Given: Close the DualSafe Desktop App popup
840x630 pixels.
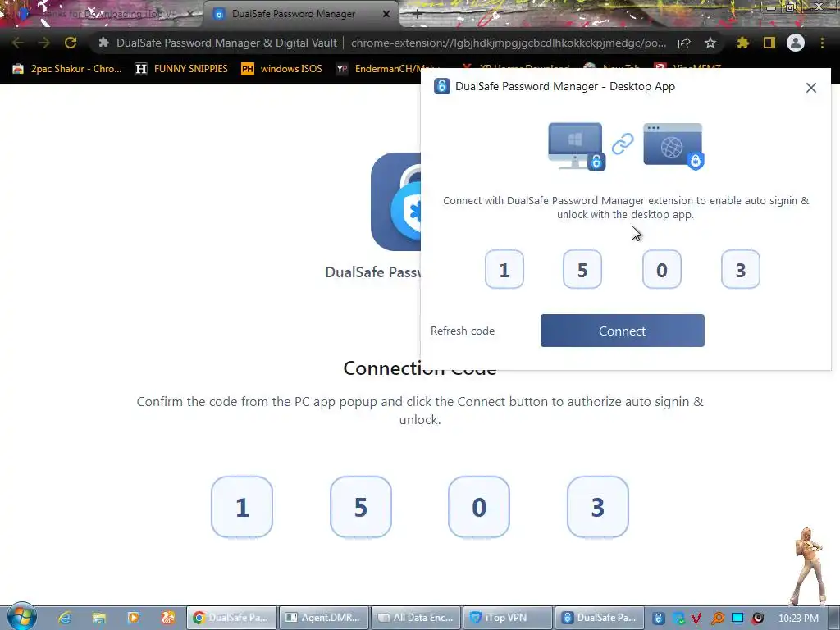Looking at the screenshot, I should (810, 87).
